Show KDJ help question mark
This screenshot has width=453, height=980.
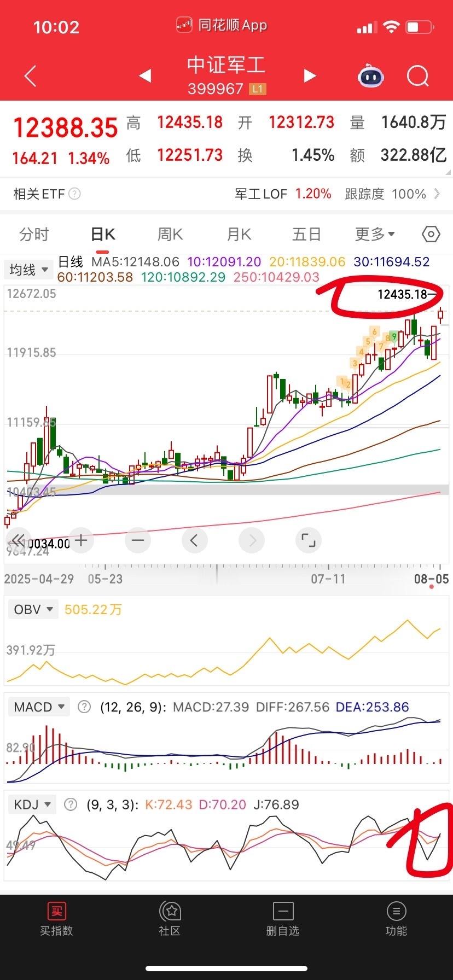point(70,804)
